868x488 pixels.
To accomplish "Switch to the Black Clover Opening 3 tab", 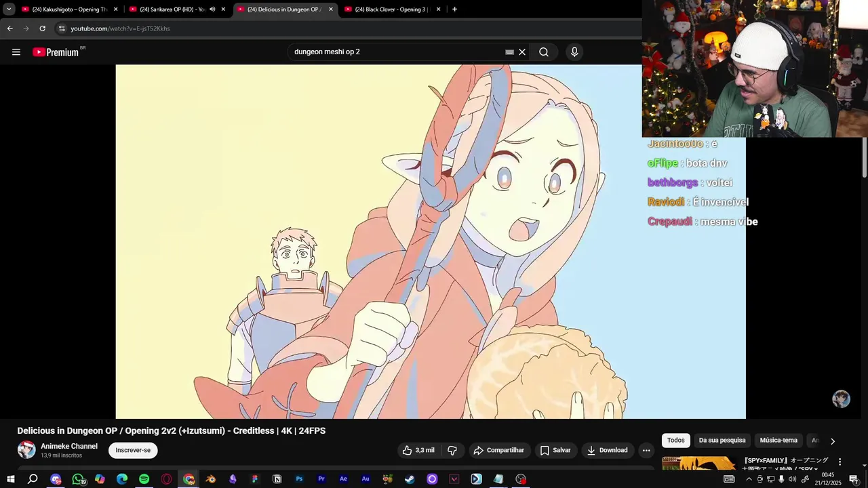I will (393, 9).
